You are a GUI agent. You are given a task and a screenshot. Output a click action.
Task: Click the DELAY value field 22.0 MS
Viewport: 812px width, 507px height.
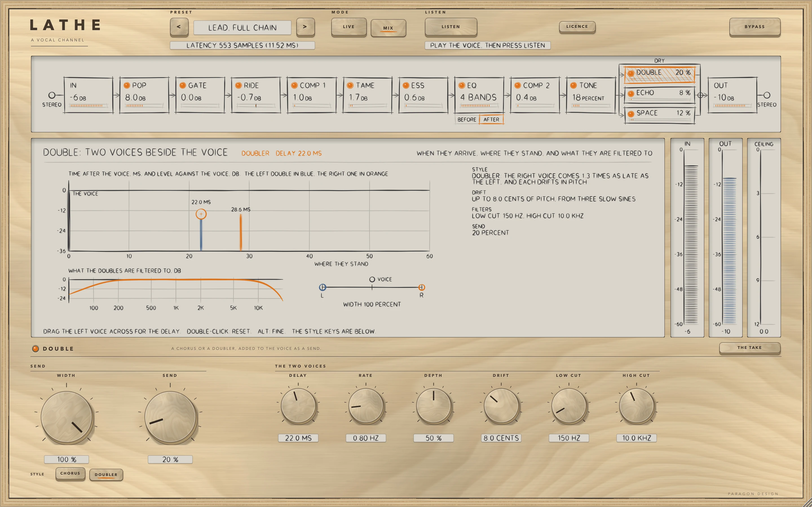[x=298, y=438]
